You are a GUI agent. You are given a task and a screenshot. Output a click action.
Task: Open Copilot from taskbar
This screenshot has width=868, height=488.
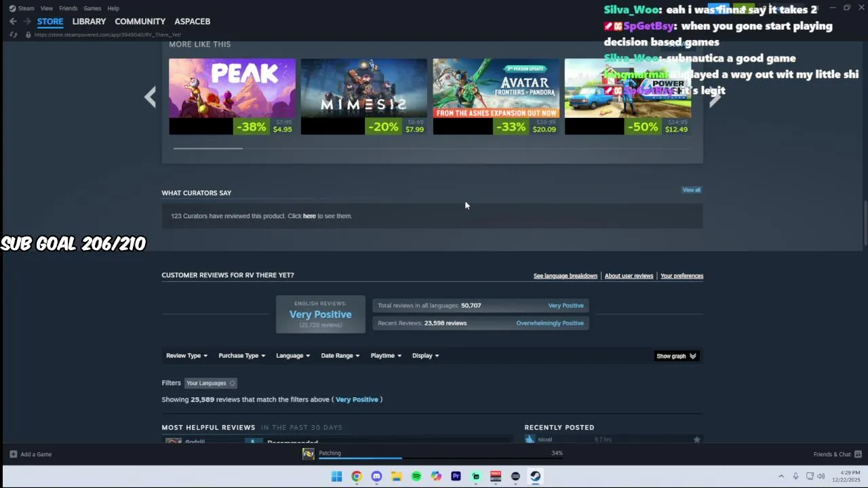tap(436, 476)
